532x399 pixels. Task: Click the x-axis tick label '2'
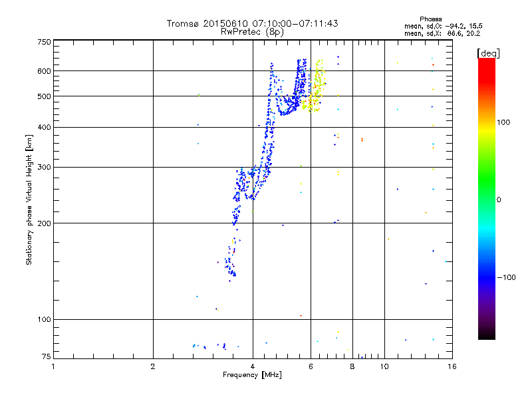tap(153, 366)
